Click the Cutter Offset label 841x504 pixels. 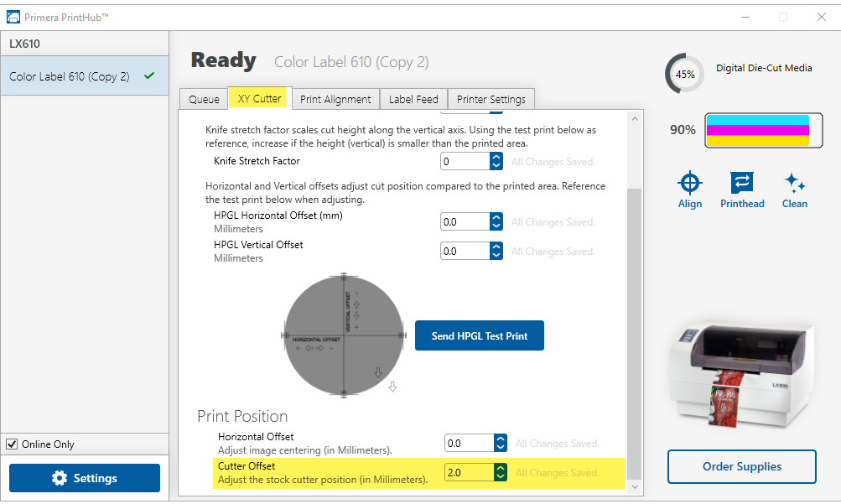coord(247,466)
